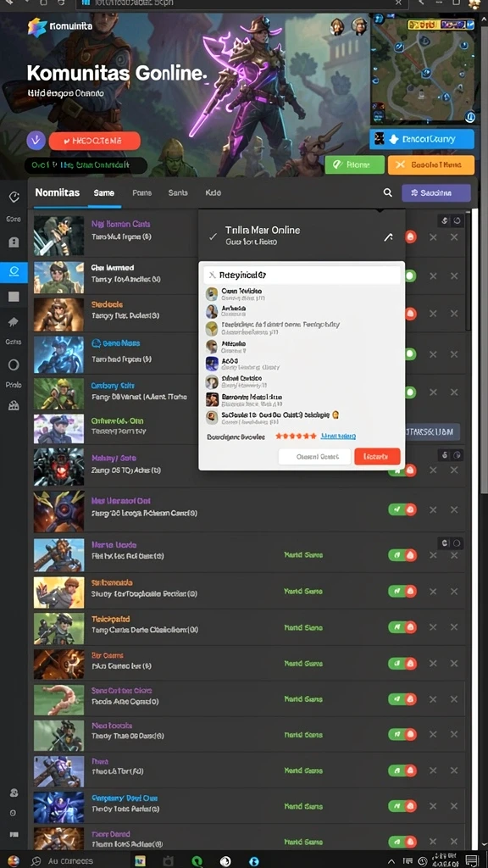This screenshot has width=488, height=868.
Task: Toggle the green-red switch on the last game row
Action: point(402,843)
